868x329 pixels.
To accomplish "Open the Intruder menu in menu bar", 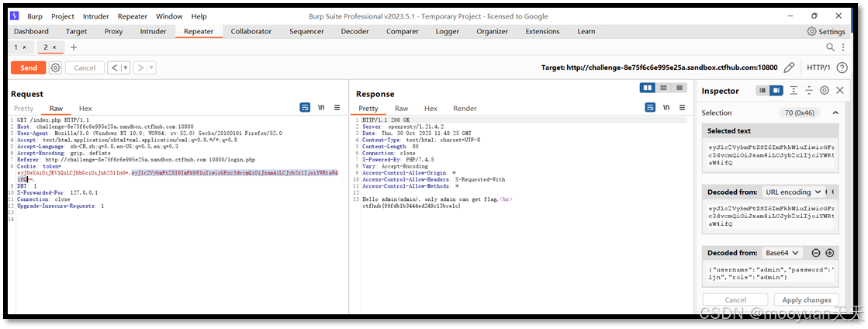I will coord(96,16).
